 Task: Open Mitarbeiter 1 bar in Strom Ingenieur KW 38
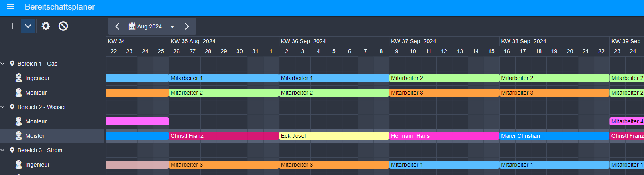(x=554, y=165)
